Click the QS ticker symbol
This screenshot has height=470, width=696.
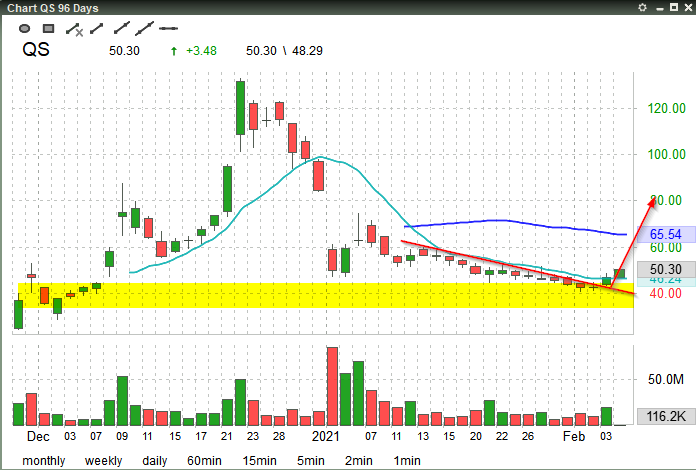(36, 49)
